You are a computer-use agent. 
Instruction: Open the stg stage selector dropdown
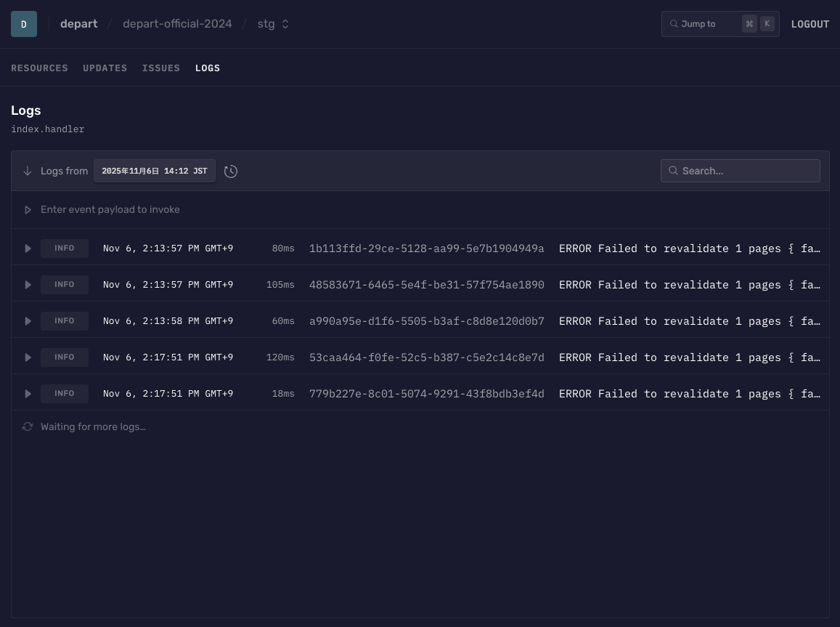273,24
